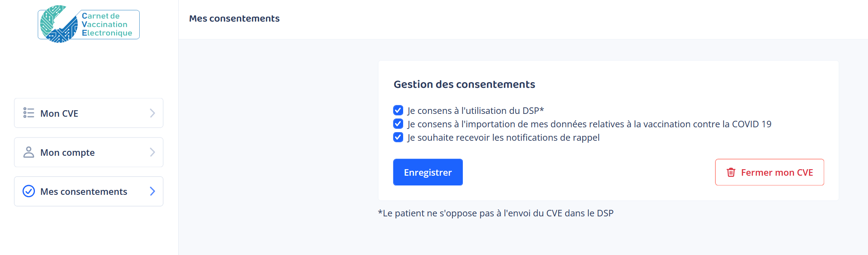Open the Mon CVE menu item
The image size is (868, 255).
[59, 113]
